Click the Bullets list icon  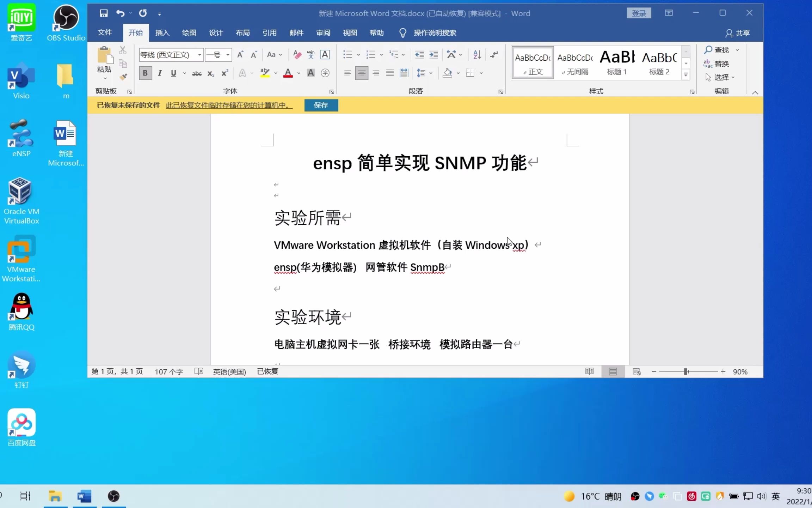click(347, 54)
